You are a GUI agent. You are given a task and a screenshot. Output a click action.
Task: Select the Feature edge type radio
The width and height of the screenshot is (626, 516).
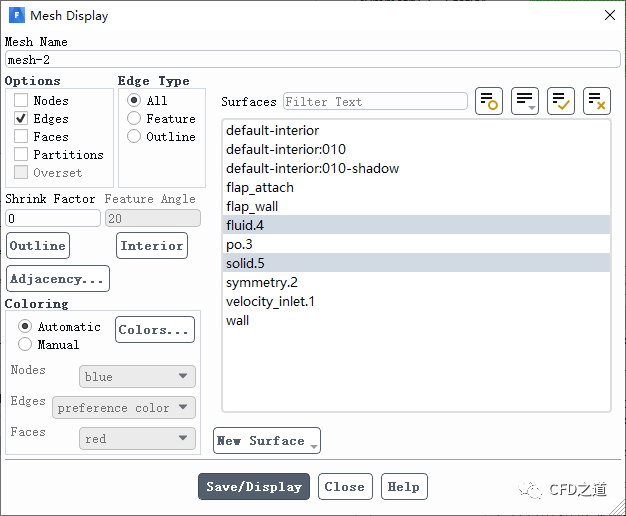pos(134,119)
